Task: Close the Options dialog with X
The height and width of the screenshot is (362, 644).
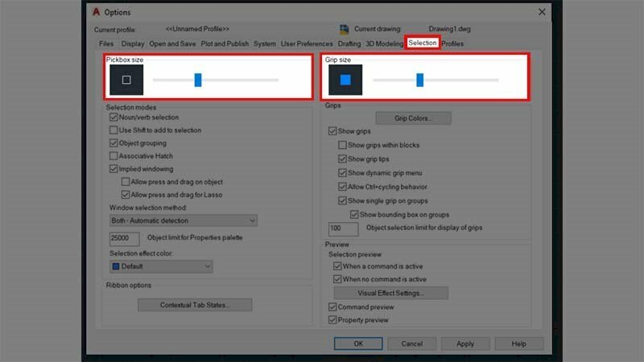Action: 540,12
